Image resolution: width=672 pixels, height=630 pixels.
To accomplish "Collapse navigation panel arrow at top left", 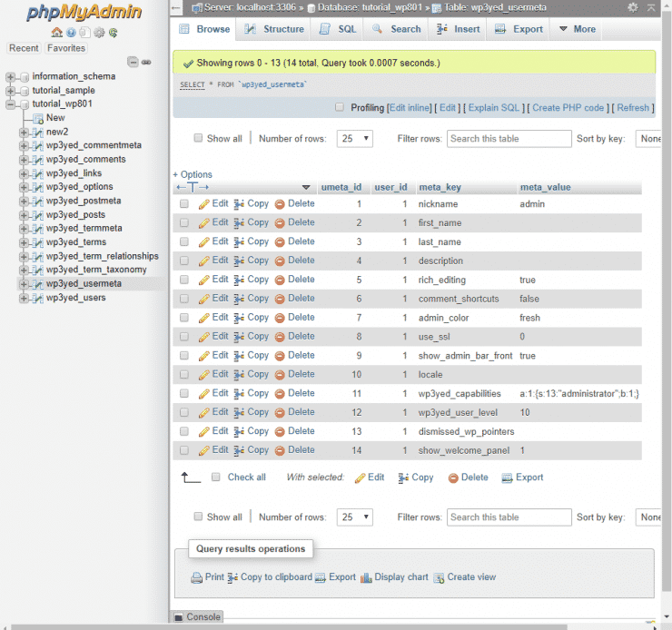I will [175, 7].
